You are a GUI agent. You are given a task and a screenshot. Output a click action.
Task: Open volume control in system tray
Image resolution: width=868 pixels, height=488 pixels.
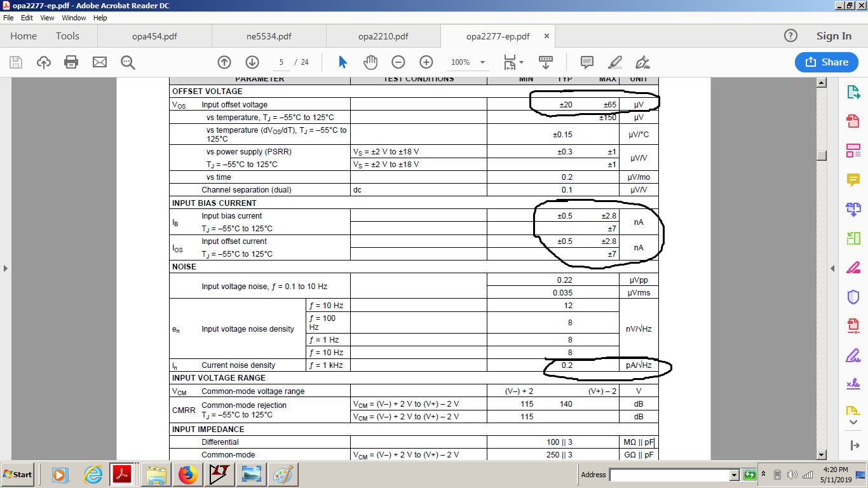point(792,475)
